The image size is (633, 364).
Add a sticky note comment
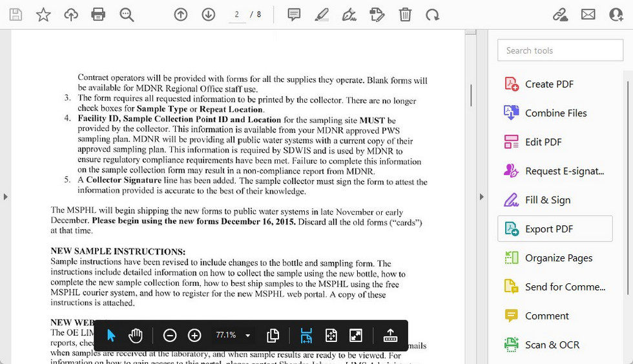click(294, 15)
